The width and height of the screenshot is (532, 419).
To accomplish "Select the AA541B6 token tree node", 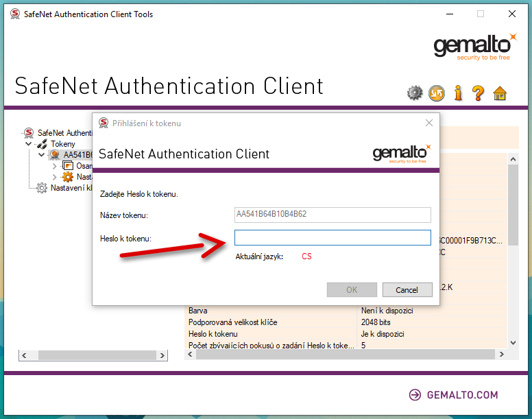I will click(x=77, y=155).
